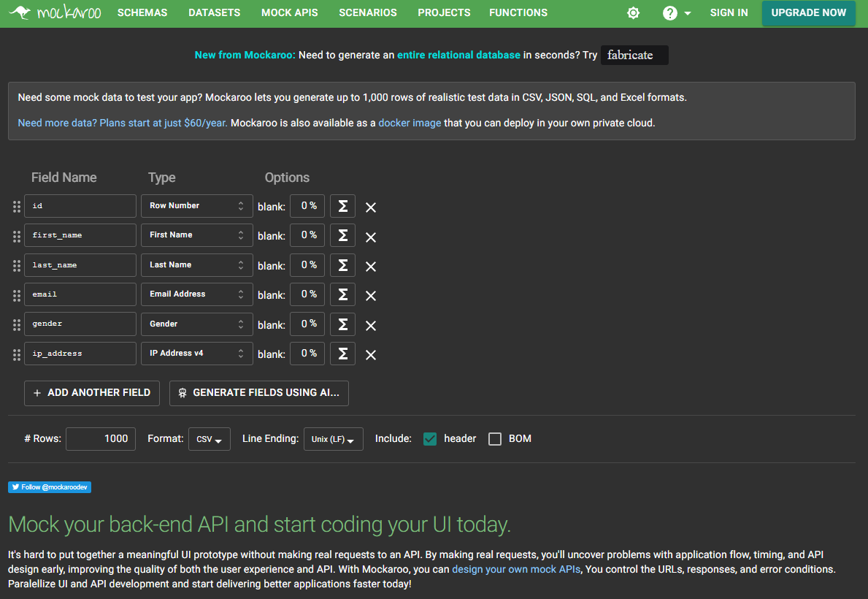Open formula editor for gender field

click(342, 324)
